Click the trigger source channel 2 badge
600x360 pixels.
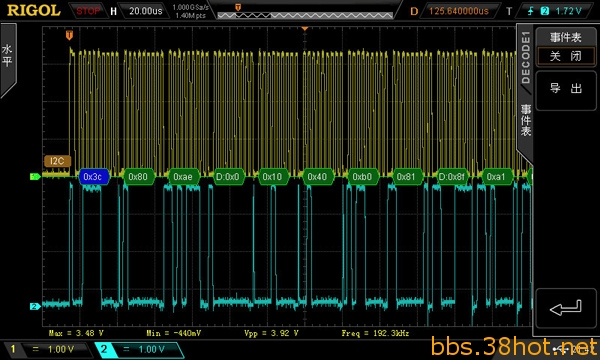click(x=545, y=11)
